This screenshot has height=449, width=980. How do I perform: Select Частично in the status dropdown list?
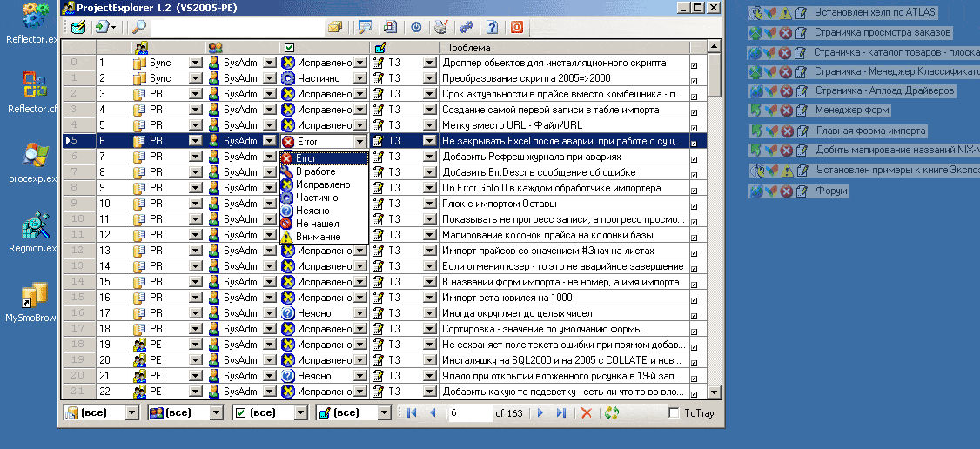point(324,198)
